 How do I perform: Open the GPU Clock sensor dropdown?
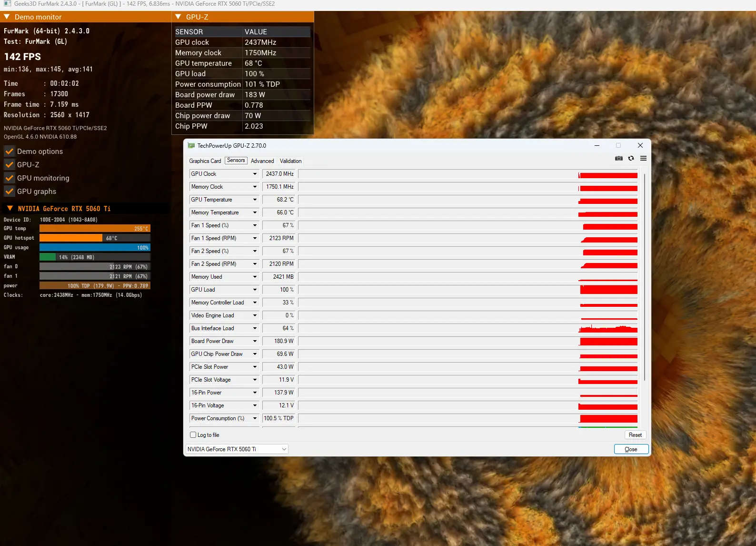(x=255, y=174)
